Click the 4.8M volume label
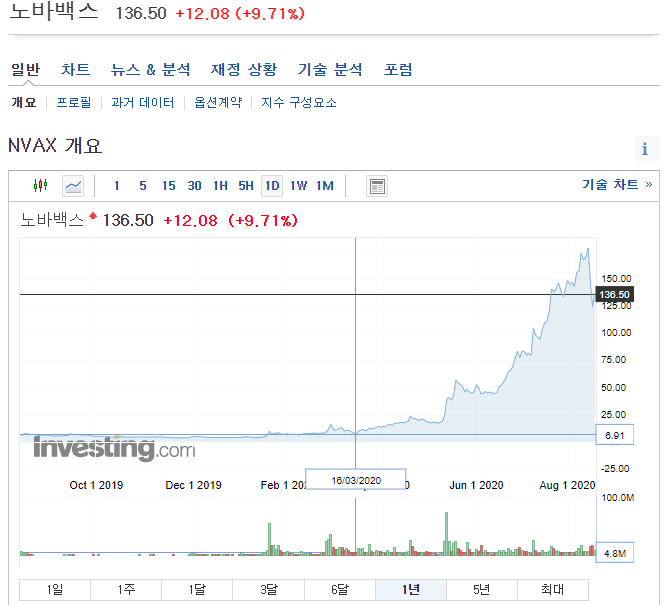This screenshot has width=672, height=605. click(x=615, y=553)
